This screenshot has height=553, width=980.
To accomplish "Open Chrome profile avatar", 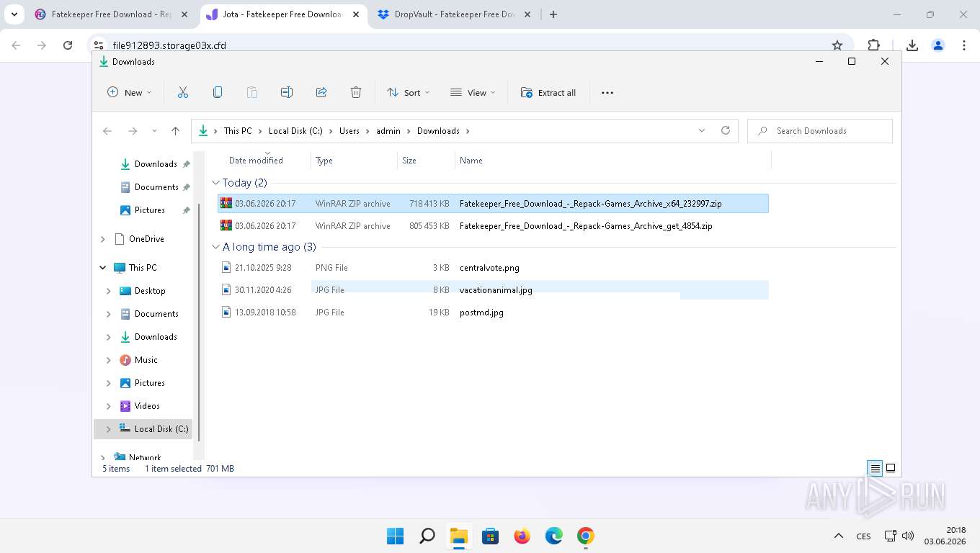I will [x=938, y=45].
